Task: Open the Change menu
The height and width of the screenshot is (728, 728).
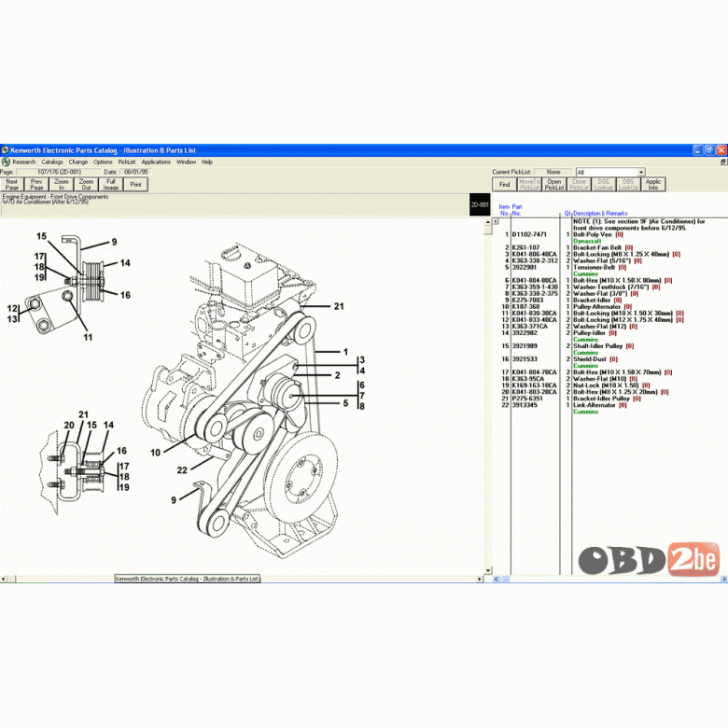Action: click(x=78, y=162)
